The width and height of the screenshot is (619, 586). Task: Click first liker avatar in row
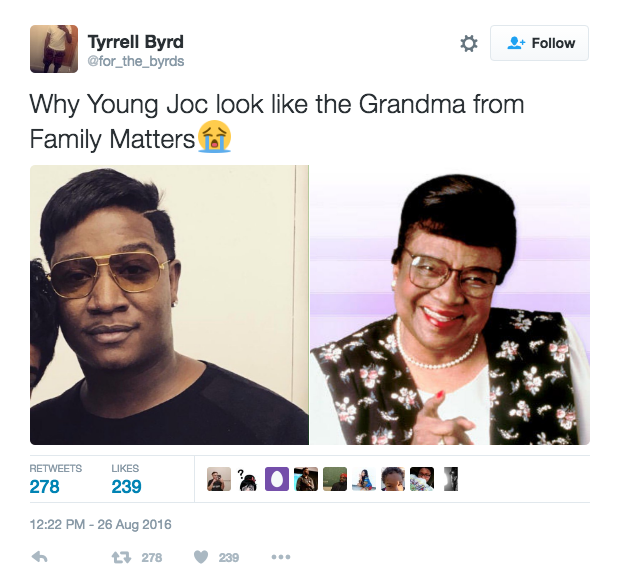pyautogui.click(x=219, y=479)
